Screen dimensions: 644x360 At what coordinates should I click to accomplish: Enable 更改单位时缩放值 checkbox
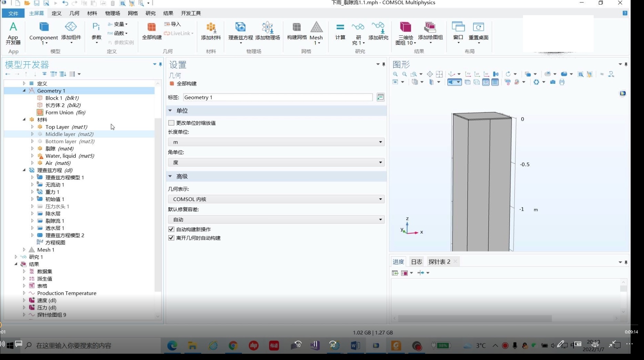171,123
